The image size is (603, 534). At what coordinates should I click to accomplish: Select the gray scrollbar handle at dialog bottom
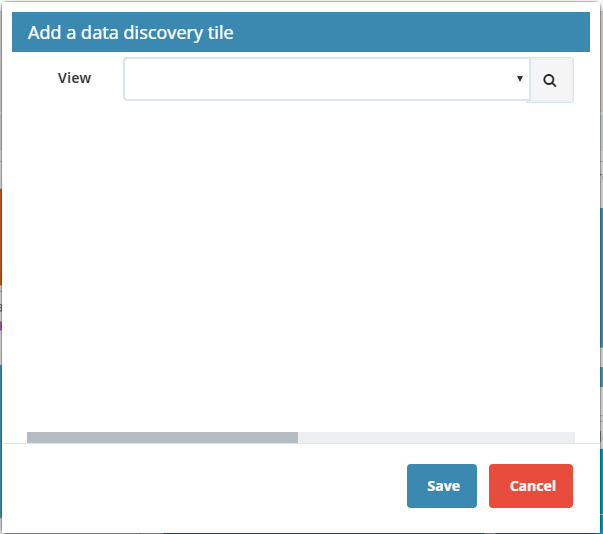162,437
